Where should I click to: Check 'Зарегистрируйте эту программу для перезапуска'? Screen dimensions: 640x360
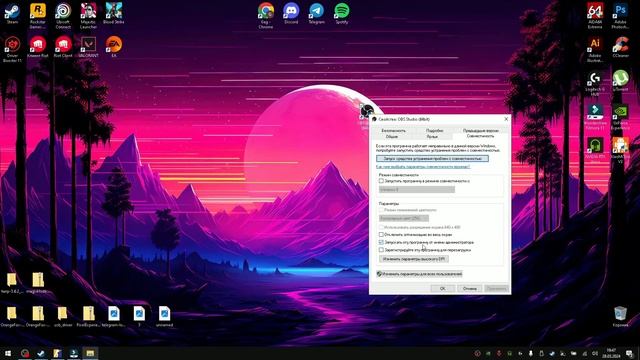coord(381,250)
